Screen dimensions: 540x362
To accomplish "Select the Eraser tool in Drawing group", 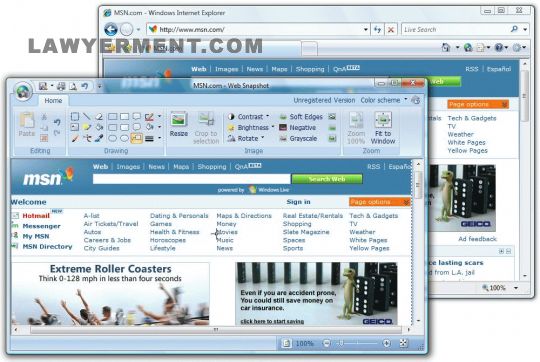I will coord(99,116).
